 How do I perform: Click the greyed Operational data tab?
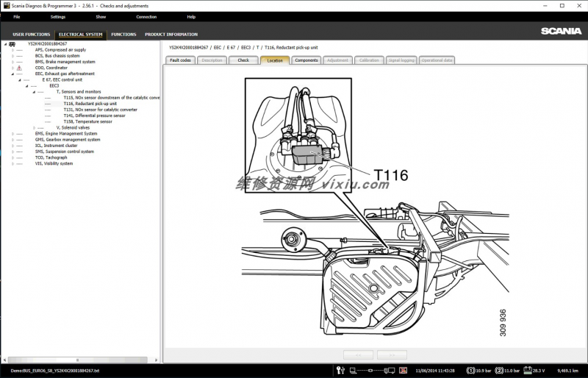point(437,60)
